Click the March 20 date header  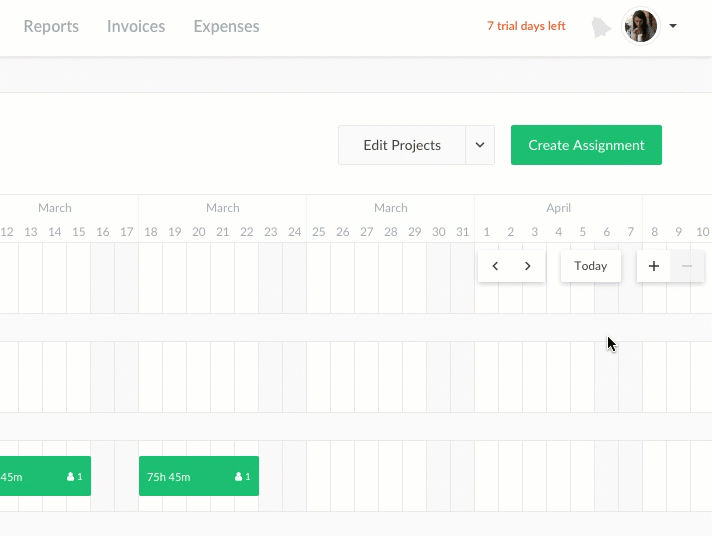pos(199,232)
